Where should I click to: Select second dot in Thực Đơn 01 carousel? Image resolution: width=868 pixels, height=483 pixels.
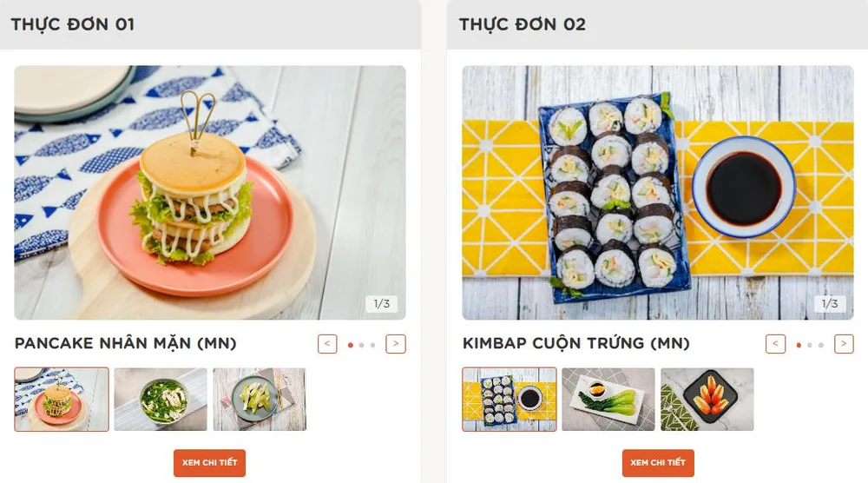pyautogui.click(x=361, y=345)
